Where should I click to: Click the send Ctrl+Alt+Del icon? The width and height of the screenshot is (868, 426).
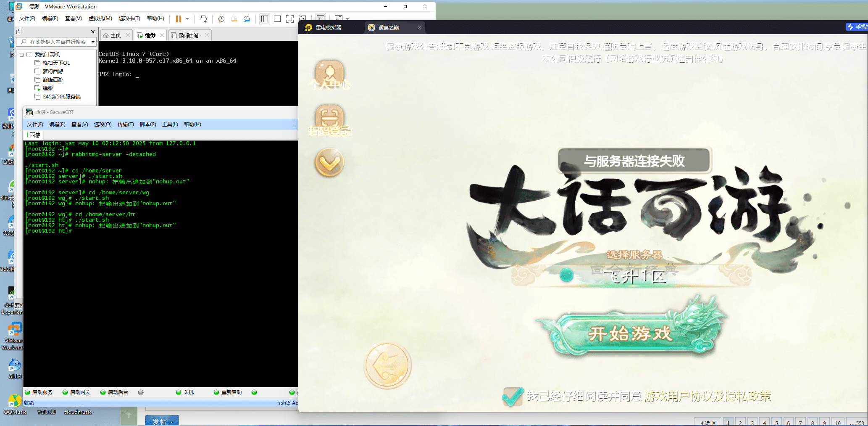(203, 19)
